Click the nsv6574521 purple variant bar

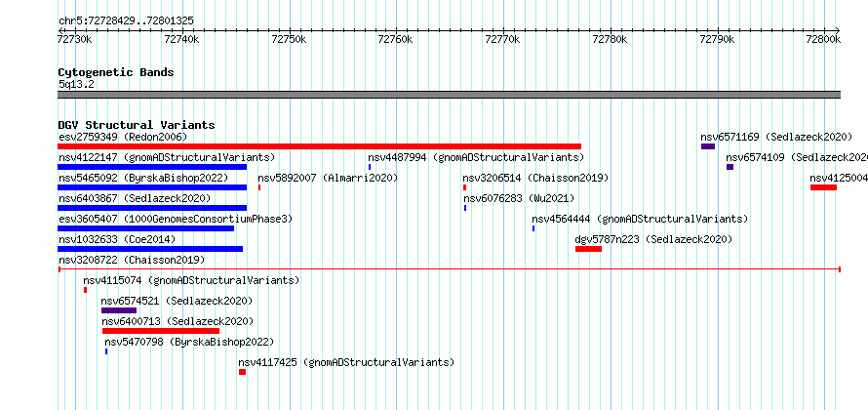click(x=118, y=310)
